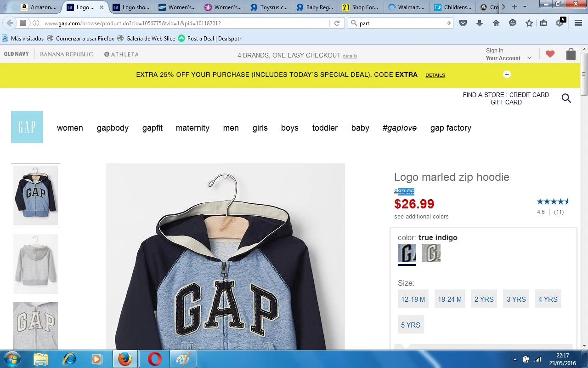Show hidden system tray icons
Image resolution: width=588 pixels, height=368 pixels.
[515, 359]
